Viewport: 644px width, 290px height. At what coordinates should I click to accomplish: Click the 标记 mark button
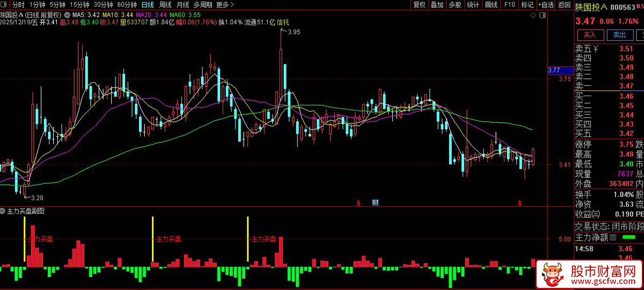tap(527, 5)
